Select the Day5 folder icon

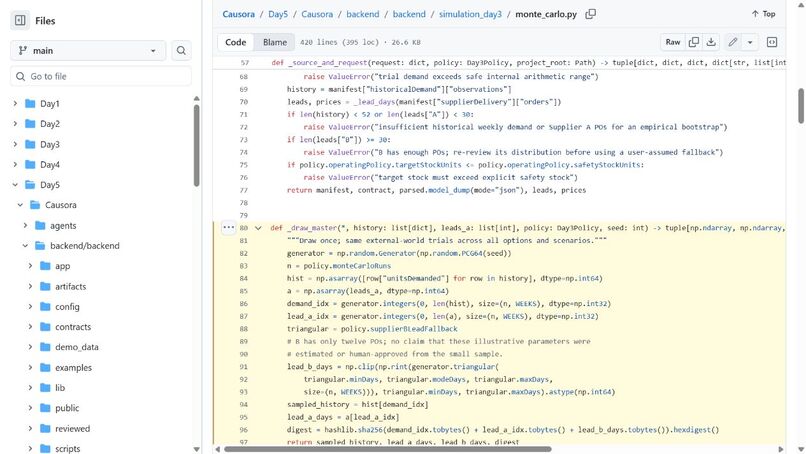(30, 185)
